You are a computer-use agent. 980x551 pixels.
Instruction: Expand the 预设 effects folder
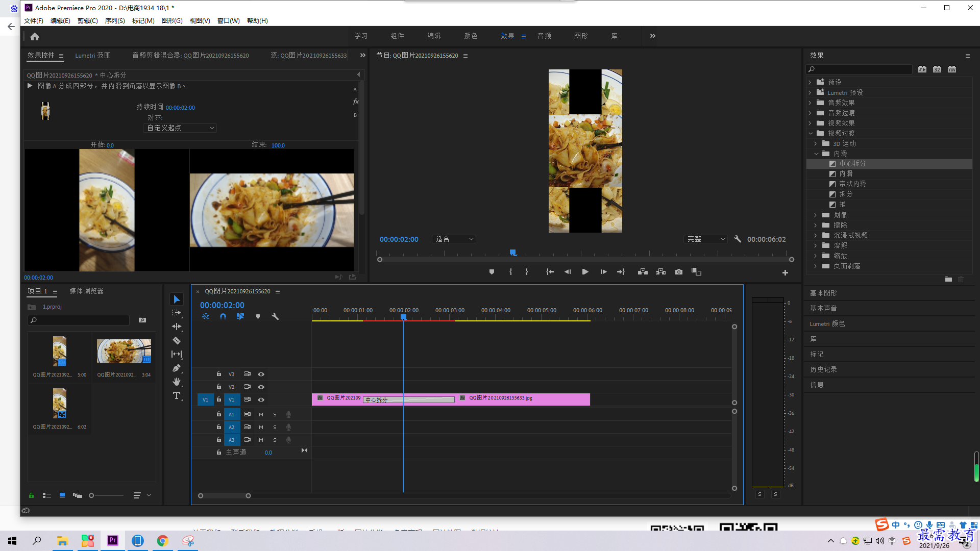810,82
